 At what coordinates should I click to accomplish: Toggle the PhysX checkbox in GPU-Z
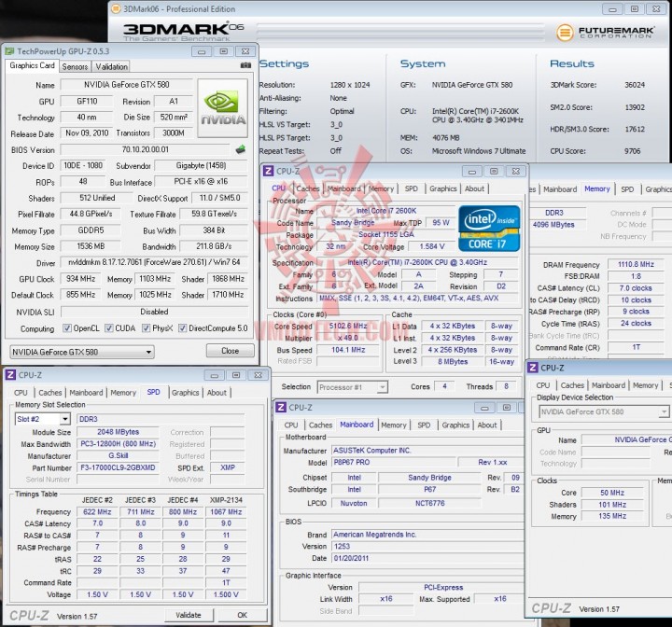tap(147, 328)
